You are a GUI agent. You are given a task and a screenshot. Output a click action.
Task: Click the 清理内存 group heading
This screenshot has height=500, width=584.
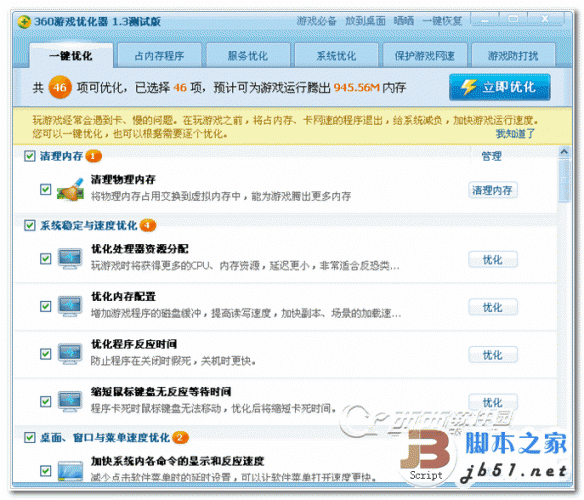coord(61,156)
